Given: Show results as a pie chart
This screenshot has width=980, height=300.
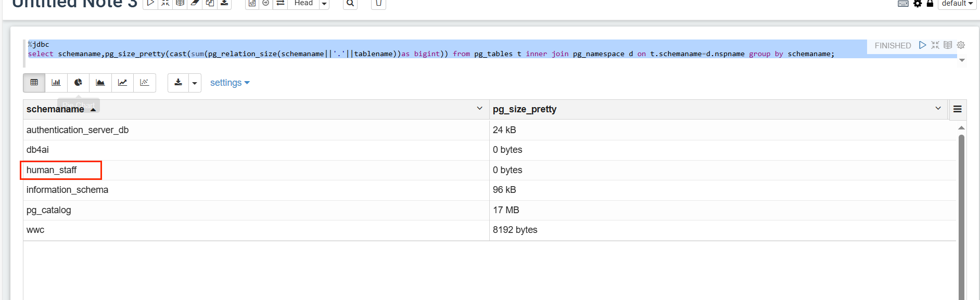Looking at the screenshot, I should [78, 83].
